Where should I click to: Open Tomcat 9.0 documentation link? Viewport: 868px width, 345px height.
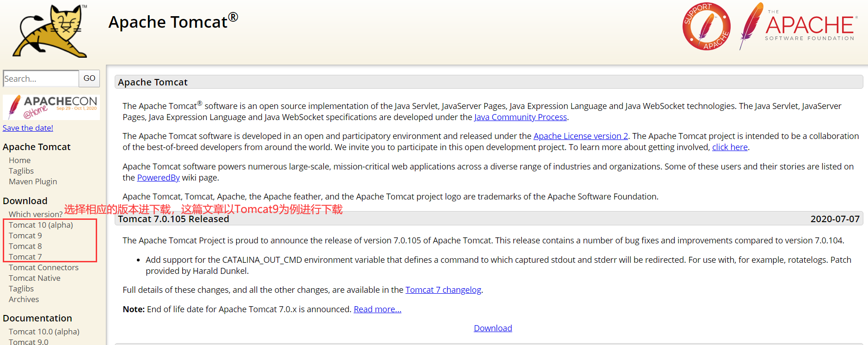coord(28,342)
